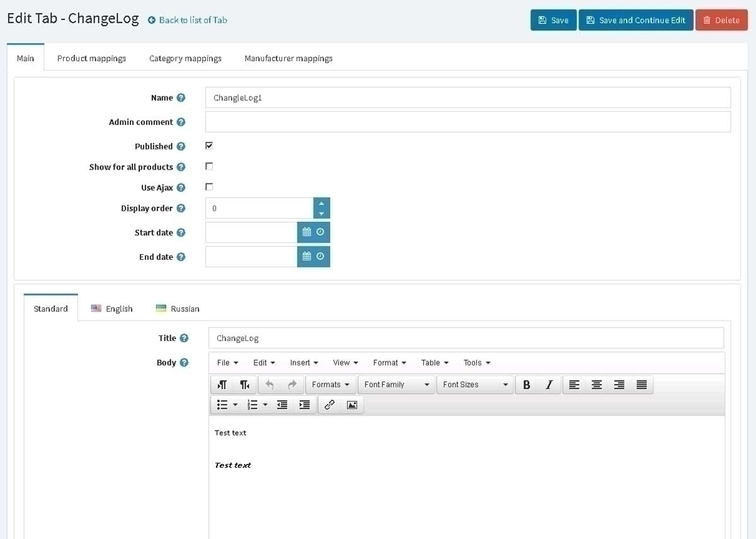Switch to Russian language tab
Image resolution: width=756 pixels, height=539 pixels.
[x=178, y=308]
